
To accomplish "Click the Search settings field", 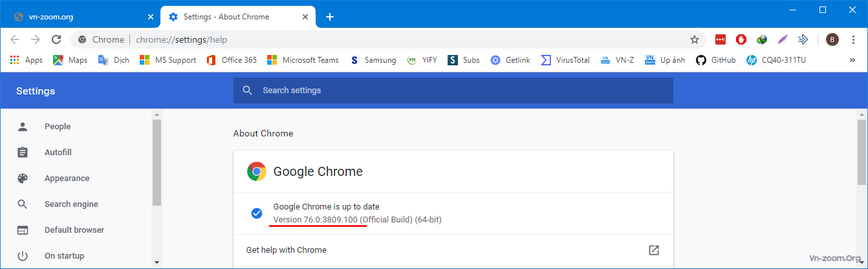I will pos(453,91).
